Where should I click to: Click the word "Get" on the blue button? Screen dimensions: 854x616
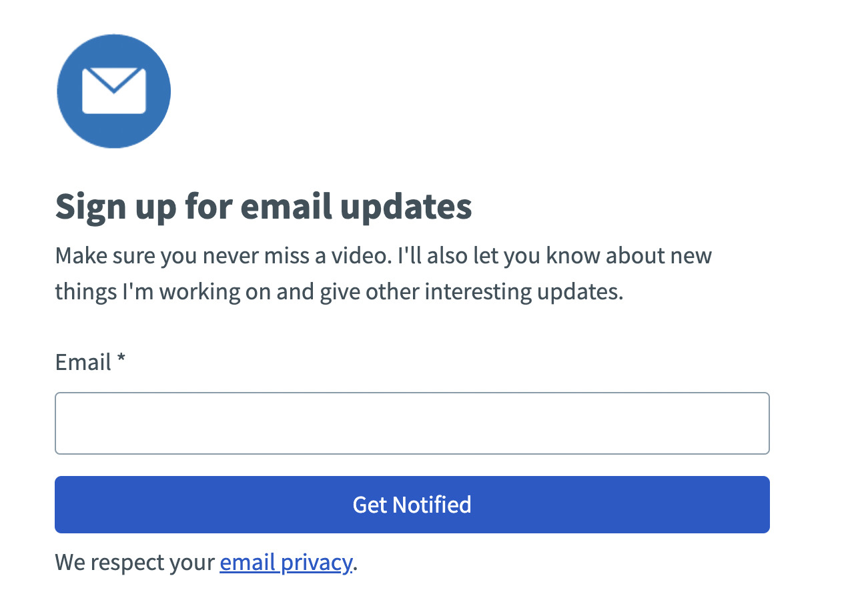click(x=370, y=505)
